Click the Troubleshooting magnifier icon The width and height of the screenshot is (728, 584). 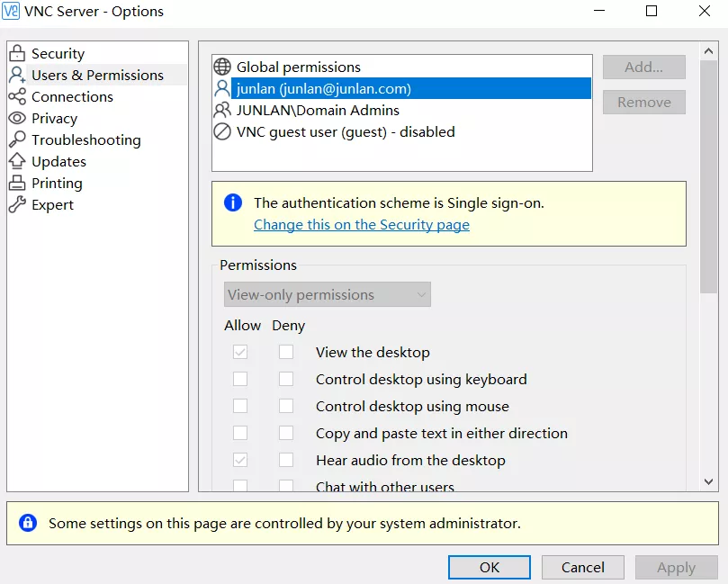pos(17,140)
